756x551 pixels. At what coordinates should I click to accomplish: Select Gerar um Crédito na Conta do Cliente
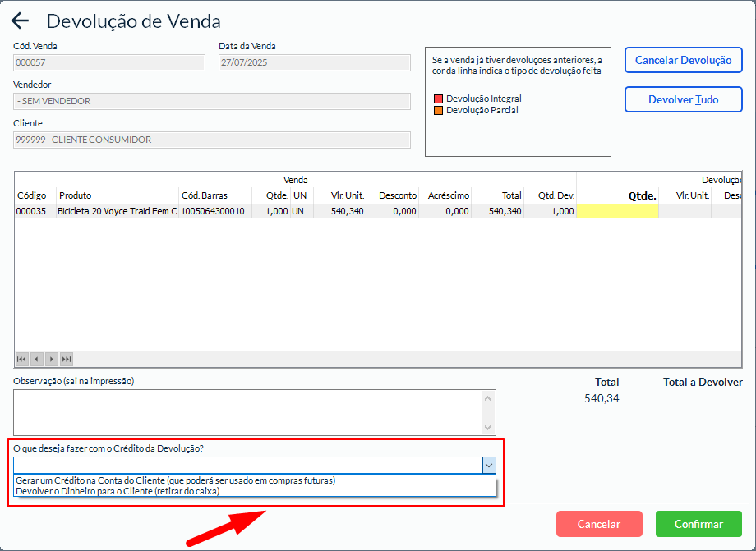[176, 480]
